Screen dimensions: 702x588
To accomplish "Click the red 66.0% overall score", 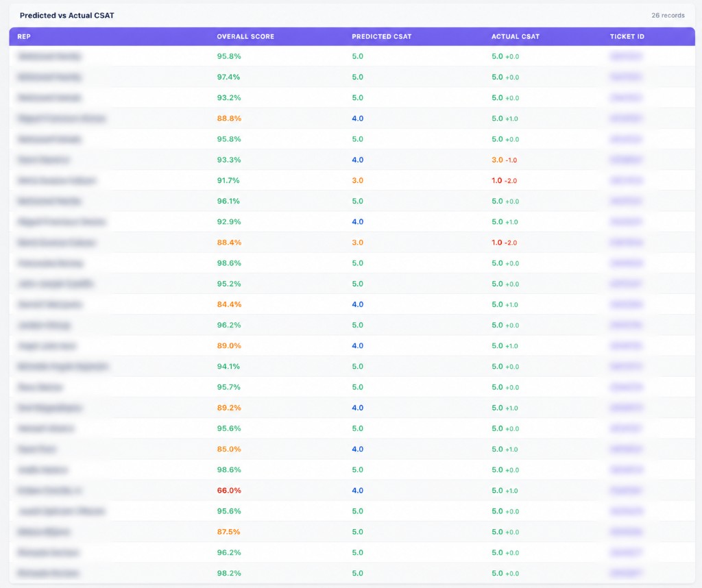I will pos(229,491).
